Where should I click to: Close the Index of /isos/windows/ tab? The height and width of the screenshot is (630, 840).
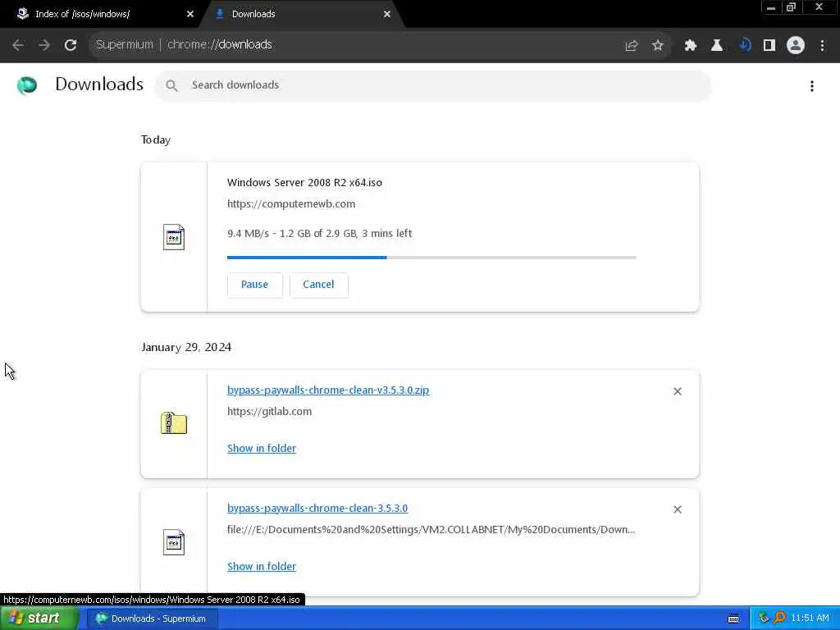pyautogui.click(x=190, y=14)
